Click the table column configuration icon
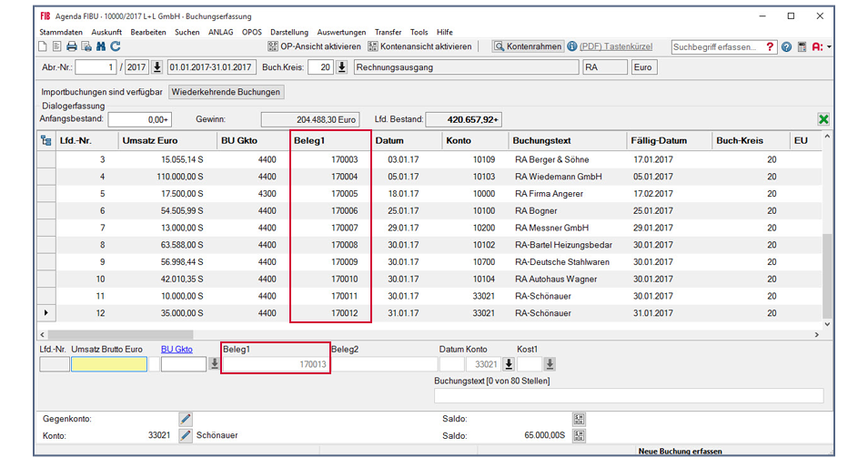 point(46,140)
